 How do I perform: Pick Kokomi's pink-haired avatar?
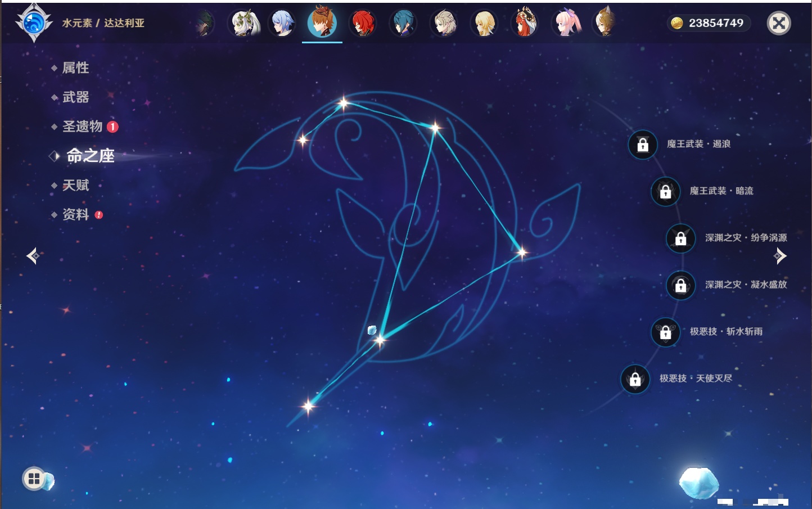[565, 24]
